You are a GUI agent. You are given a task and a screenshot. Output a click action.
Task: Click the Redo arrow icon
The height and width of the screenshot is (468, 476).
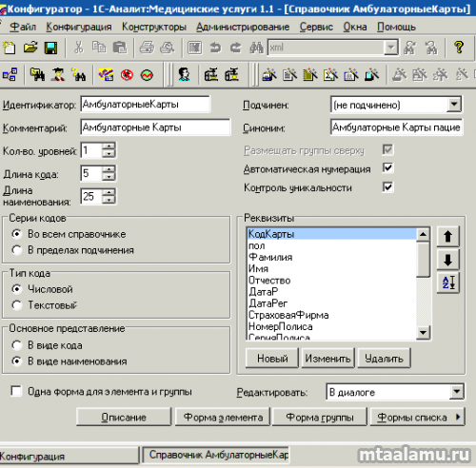click(x=236, y=48)
